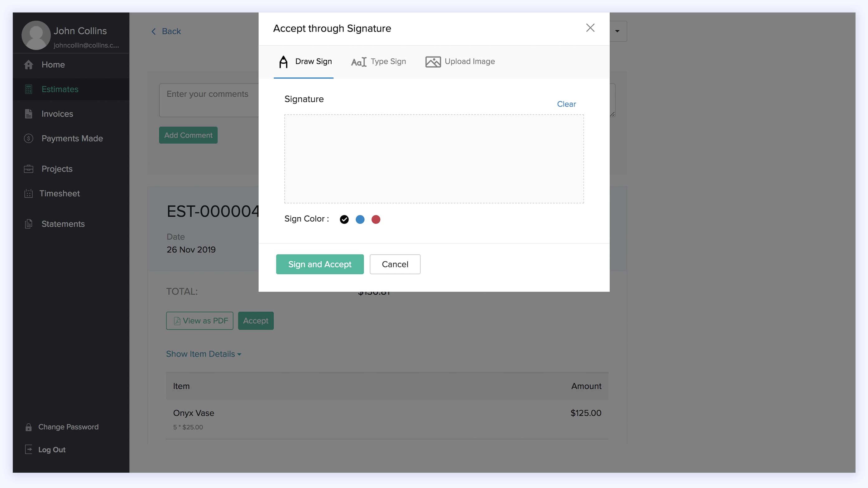Select the Timesheet calendar icon
The width and height of the screenshot is (868, 488).
28,193
